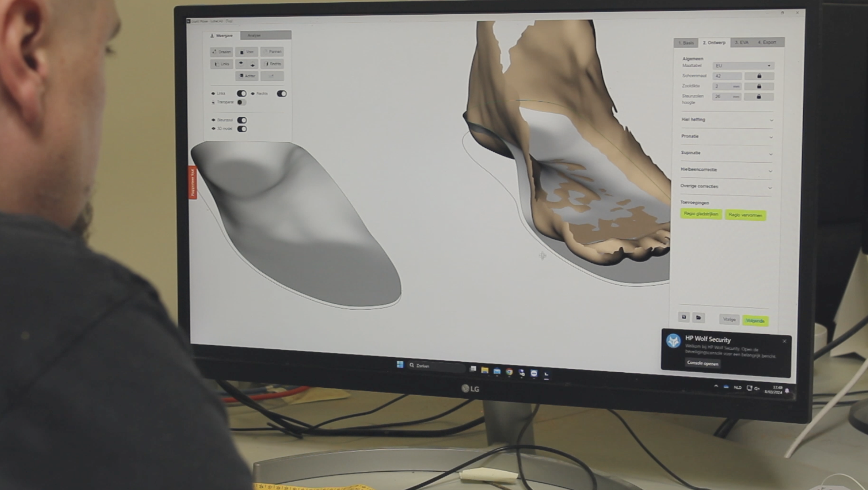The image size is (868, 490).
Task: Click the open folder icon
Action: coord(698,318)
